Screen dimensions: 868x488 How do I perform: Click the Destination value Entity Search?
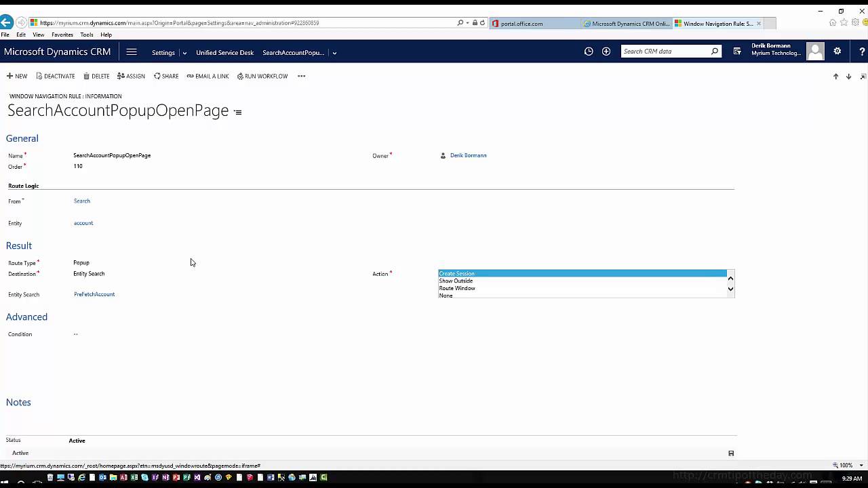[89, 274]
